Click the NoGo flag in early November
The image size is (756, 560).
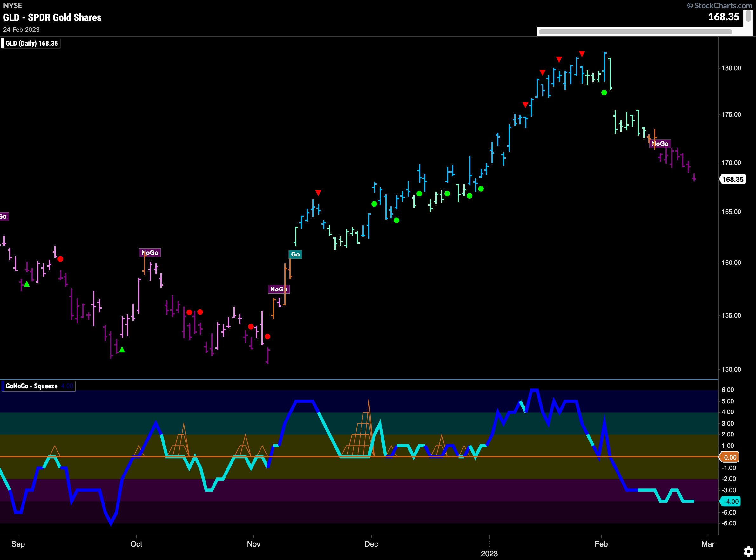click(279, 289)
